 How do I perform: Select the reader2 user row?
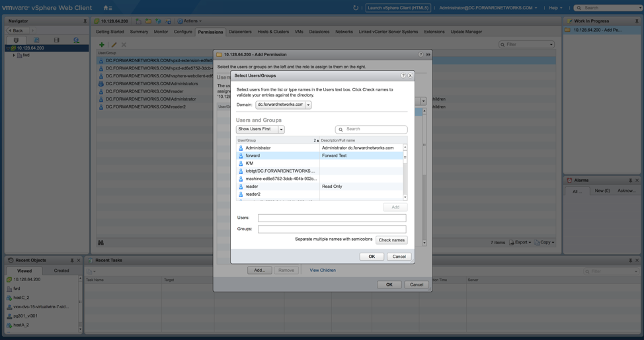coord(319,194)
